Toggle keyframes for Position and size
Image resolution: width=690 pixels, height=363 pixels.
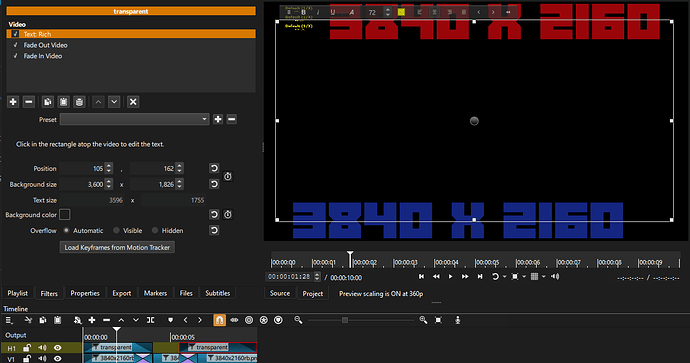click(228, 176)
